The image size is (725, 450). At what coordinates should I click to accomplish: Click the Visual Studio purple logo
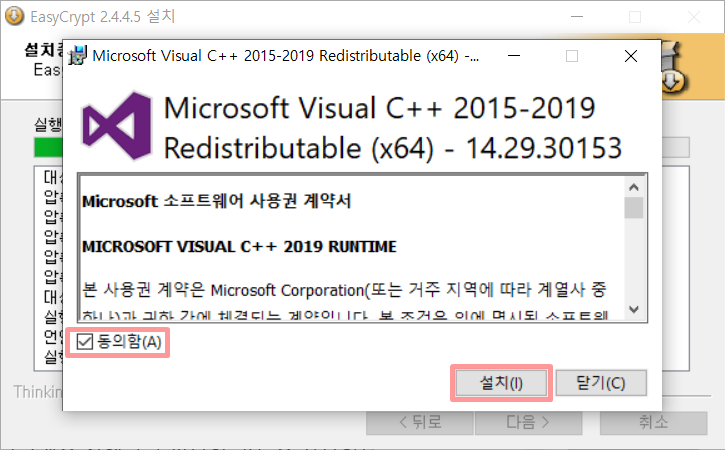pos(117,126)
